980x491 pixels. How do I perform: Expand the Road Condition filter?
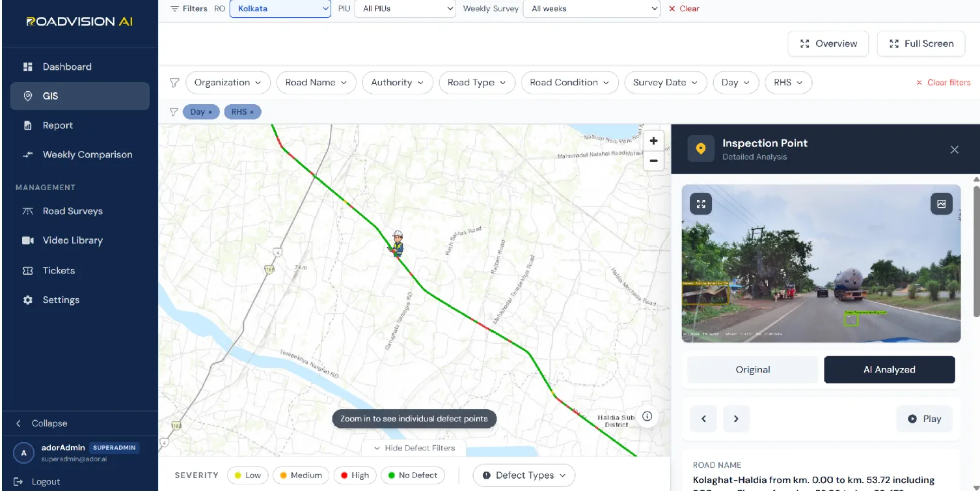pos(570,83)
